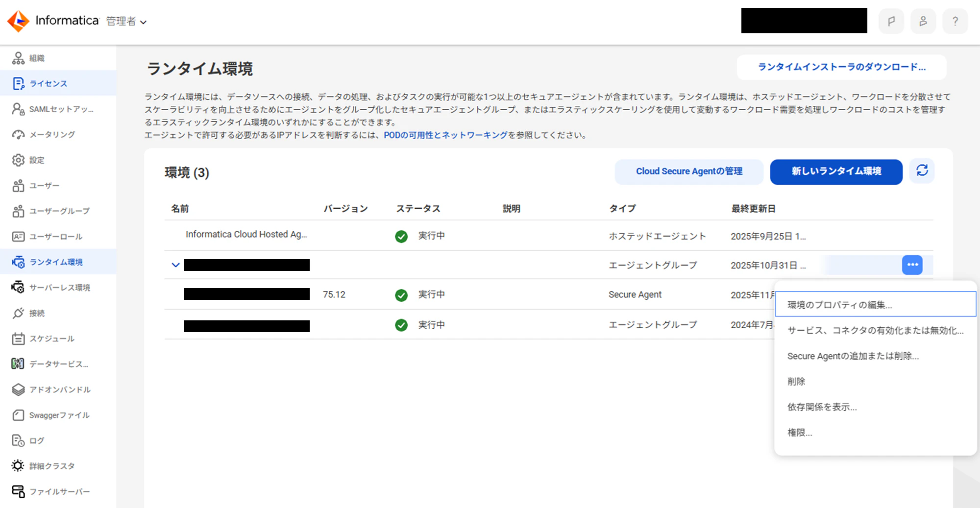The image size is (980, 508).
Task: Sort by the タイプ column header
Action: click(622, 209)
